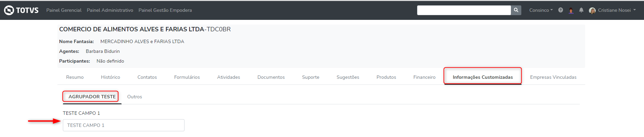Click the search magnifier button
This screenshot has width=644, height=137.
click(516, 10)
